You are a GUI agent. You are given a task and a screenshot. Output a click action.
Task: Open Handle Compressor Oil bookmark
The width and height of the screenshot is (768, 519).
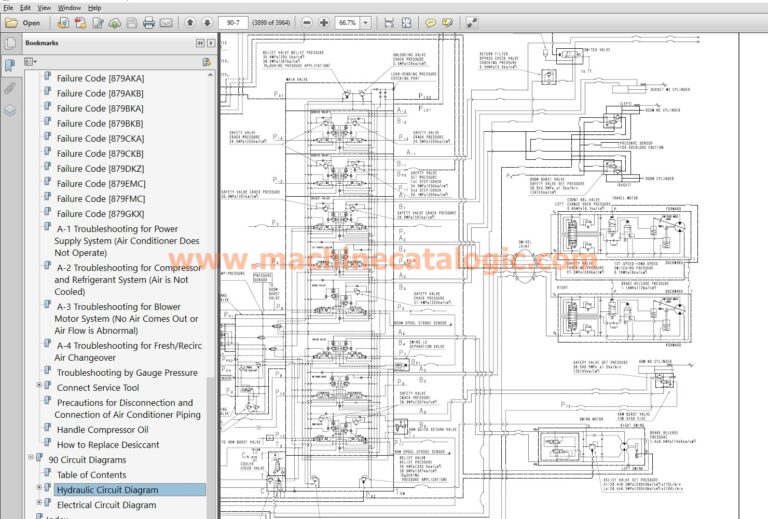tap(102, 430)
